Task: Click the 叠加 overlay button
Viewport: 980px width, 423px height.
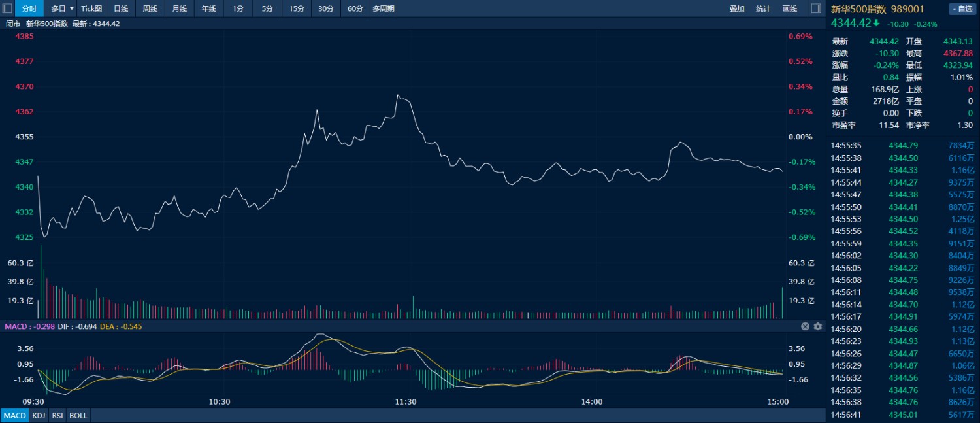Action: 737,8
